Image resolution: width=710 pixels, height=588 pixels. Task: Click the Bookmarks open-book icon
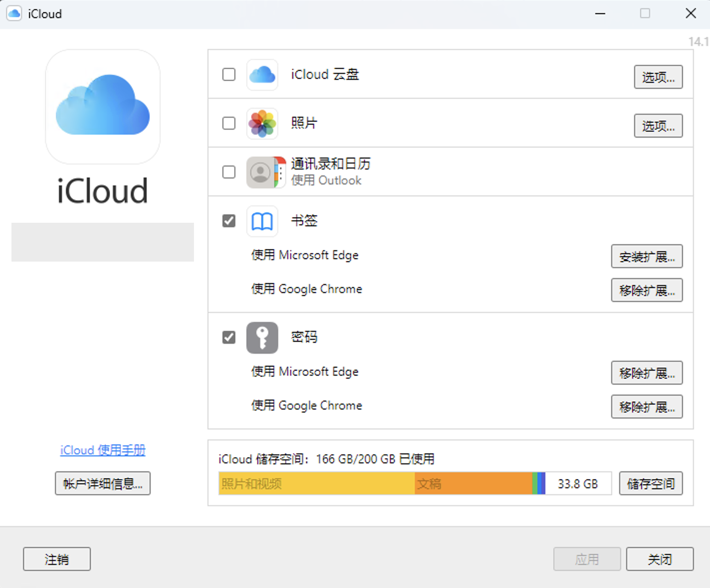262,221
